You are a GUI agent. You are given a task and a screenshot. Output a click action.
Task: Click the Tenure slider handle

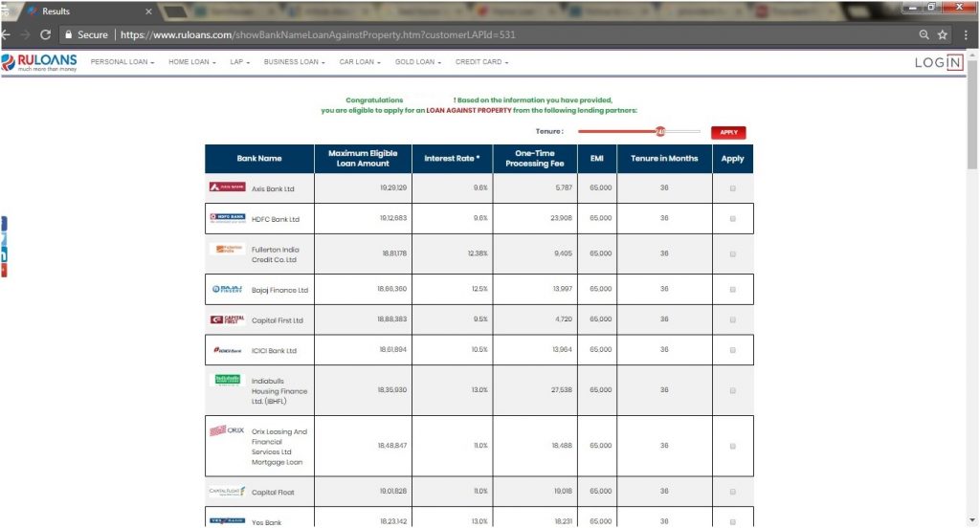(x=660, y=131)
